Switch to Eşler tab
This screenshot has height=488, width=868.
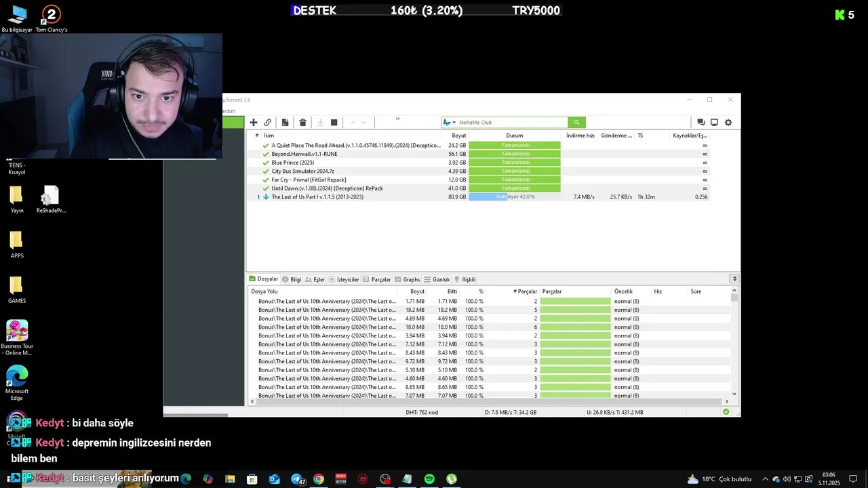pos(315,279)
